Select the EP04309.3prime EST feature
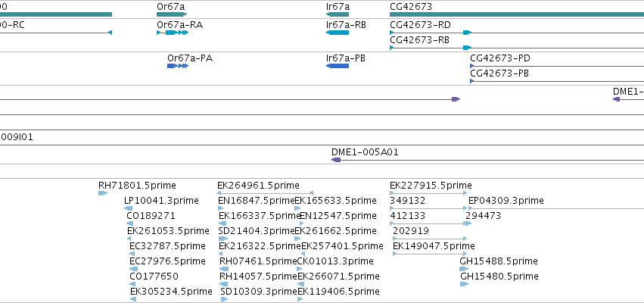644x303 pixels. (556, 208)
